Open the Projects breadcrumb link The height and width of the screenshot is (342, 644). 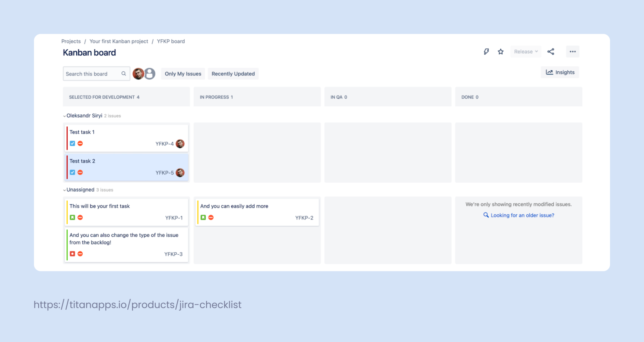71,41
